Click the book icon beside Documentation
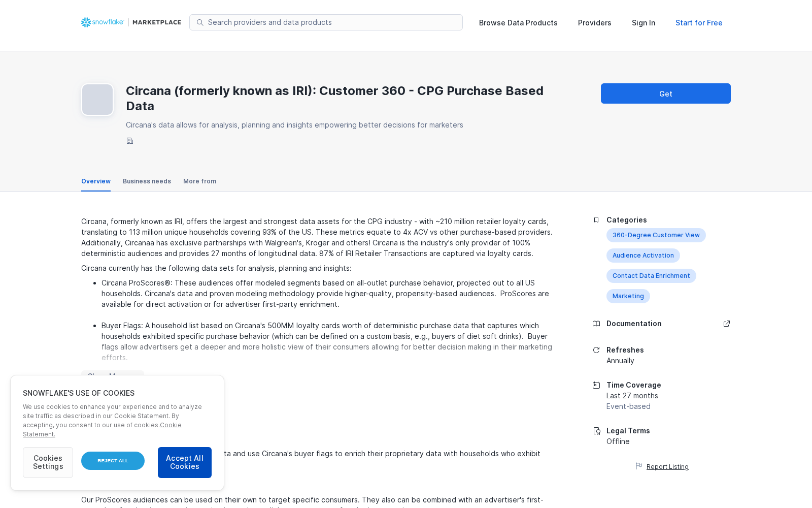Screen dimensions: 812x508 click(x=596, y=324)
